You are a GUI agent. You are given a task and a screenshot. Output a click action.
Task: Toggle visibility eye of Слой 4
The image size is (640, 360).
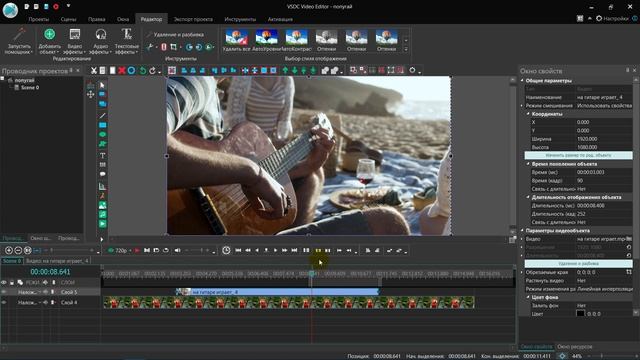(x=4, y=302)
